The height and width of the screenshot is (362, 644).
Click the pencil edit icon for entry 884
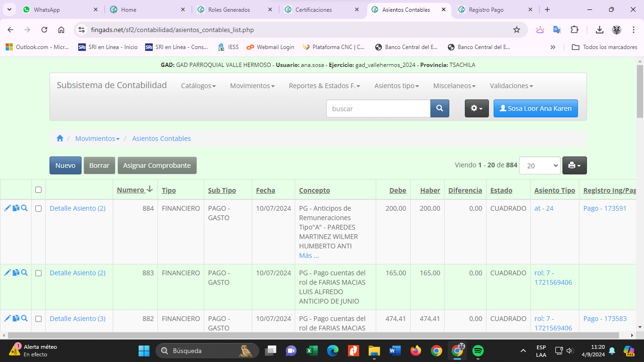click(x=7, y=208)
